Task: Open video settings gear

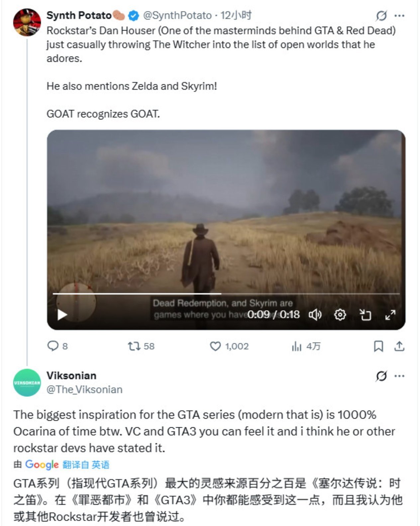Action: (x=340, y=314)
